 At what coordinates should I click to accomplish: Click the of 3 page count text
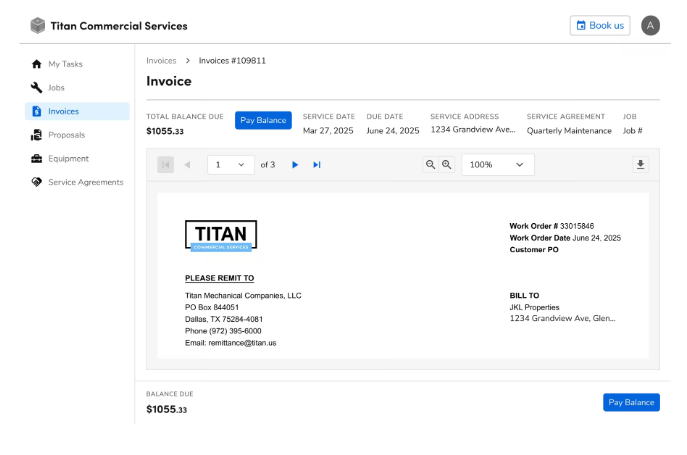pos(268,165)
